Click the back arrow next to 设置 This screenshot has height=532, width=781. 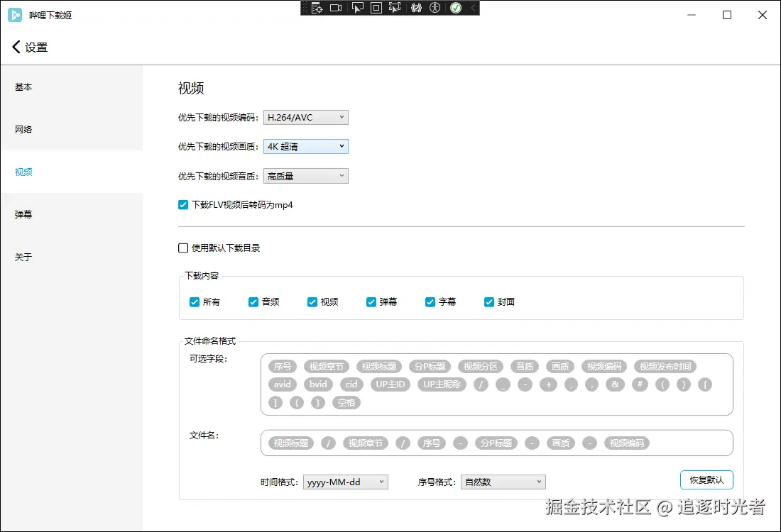pos(16,47)
